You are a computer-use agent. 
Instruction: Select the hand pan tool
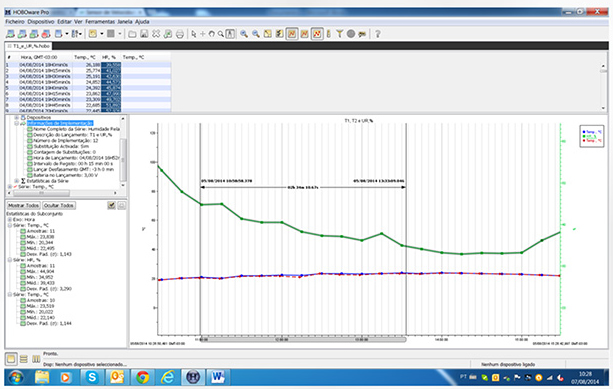pos(212,34)
